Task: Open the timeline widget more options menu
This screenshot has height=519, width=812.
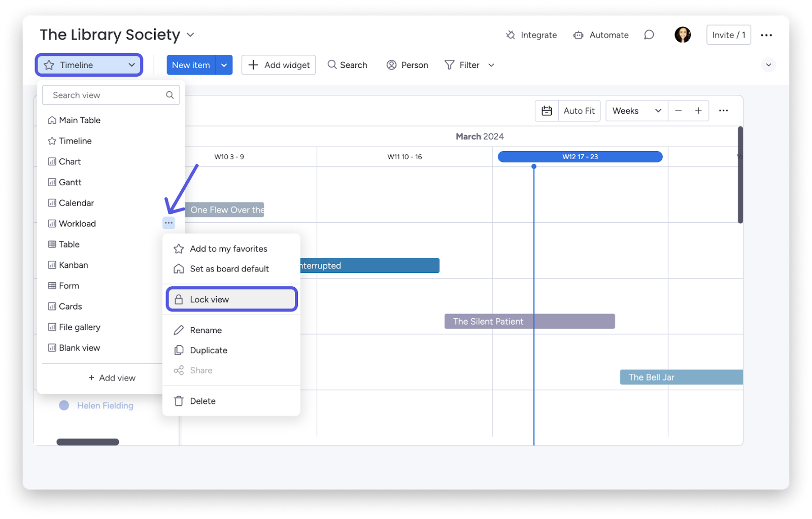Action: (x=723, y=111)
